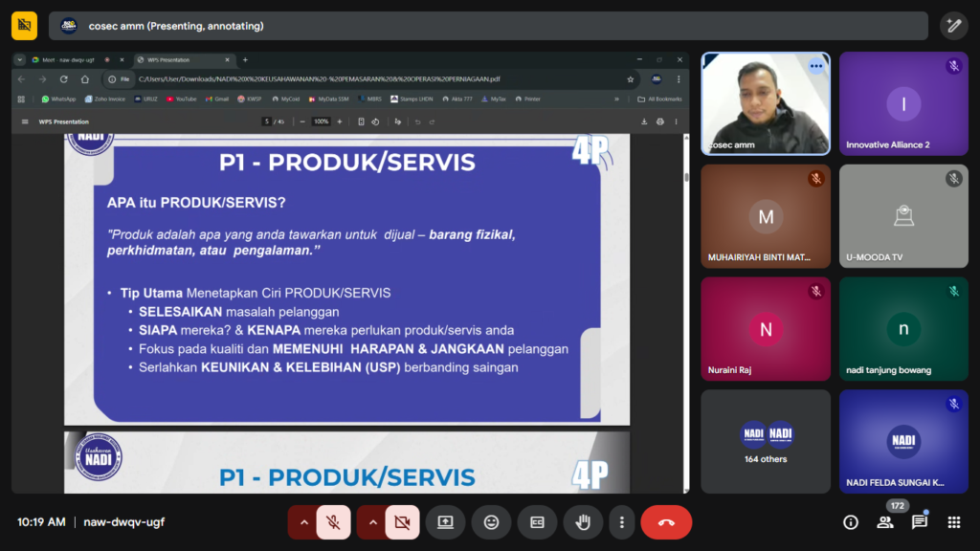The width and height of the screenshot is (980, 551).
Task: Toggle closed captions on
Action: click(537, 522)
